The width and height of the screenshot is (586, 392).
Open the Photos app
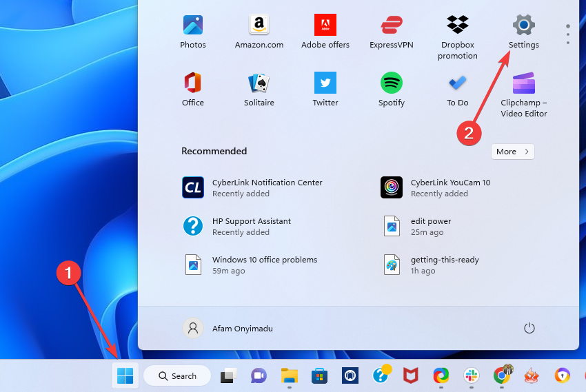coord(193,32)
